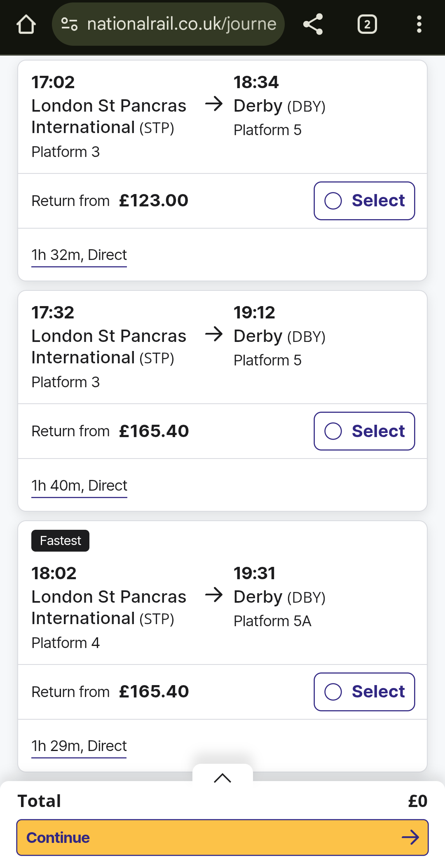This screenshot has height=868, width=445.
Task: Tap the arrow on the Fastest journey
Action: tap(214, 595)
